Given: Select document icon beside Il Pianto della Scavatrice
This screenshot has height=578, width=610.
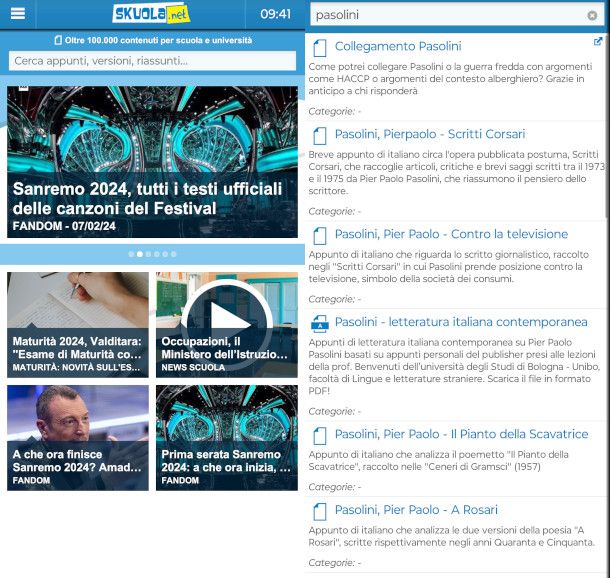Looking at the screenshot, I should coord(320,436).
